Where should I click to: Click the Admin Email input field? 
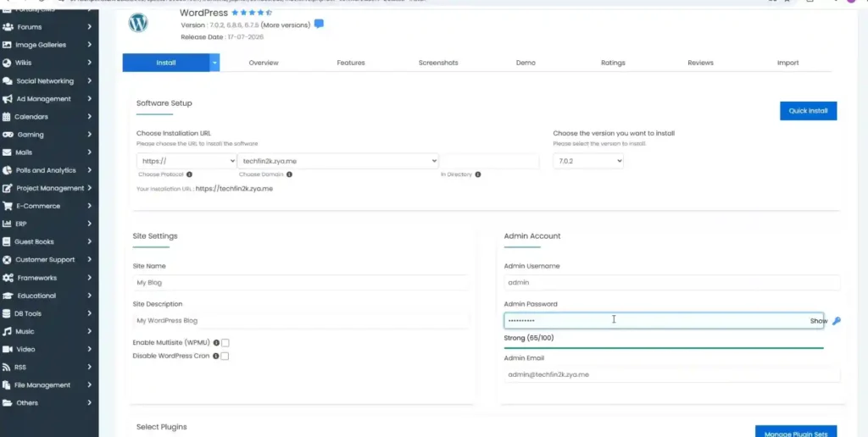672,374
